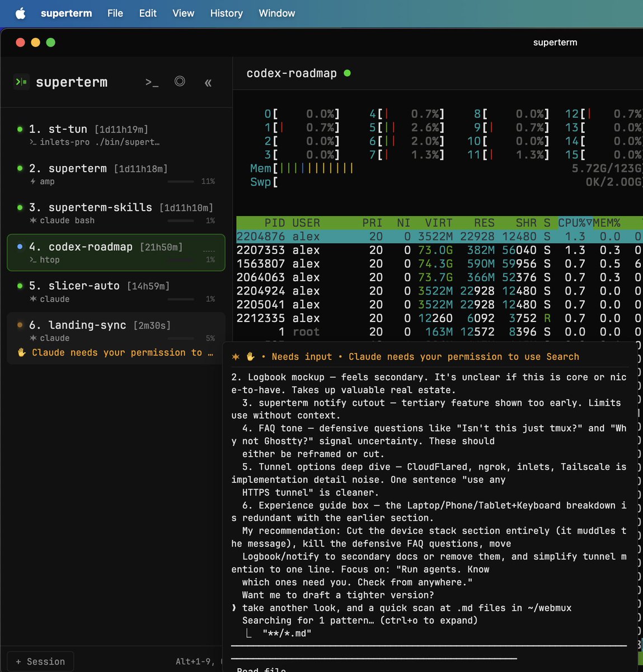Viewport: 643px width, 672px height.
Task: Click the 5% usage bar of landing-sync session
Action: (x=181, y=338)
